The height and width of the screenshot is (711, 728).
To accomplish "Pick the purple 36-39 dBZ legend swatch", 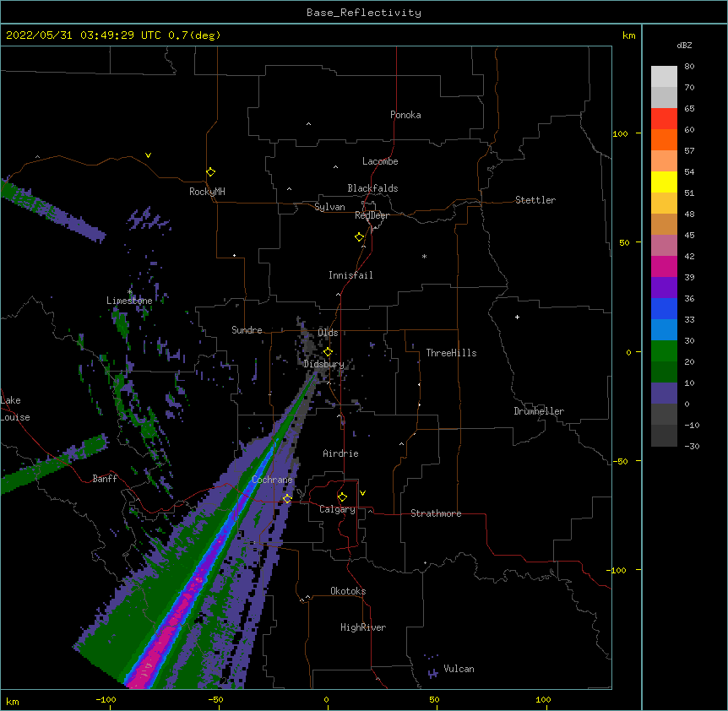I will point(664,288).
